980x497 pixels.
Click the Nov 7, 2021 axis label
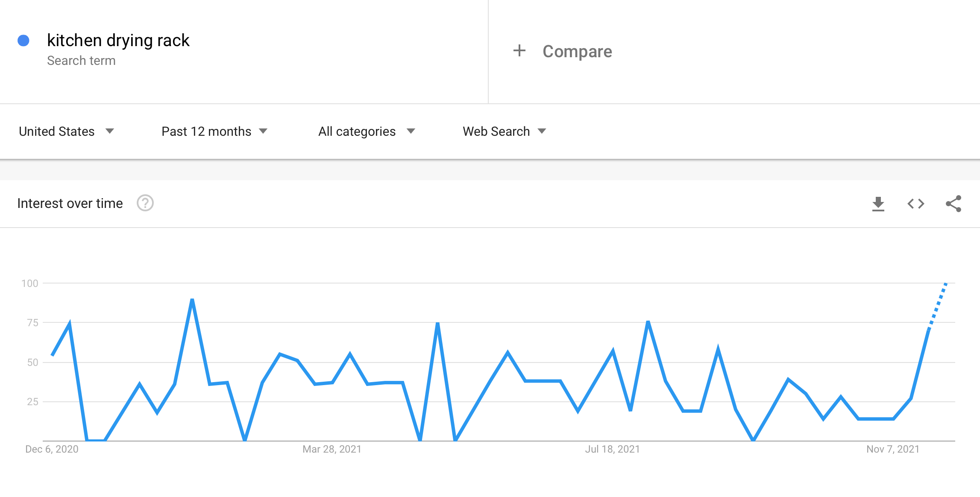click(893, 449)
